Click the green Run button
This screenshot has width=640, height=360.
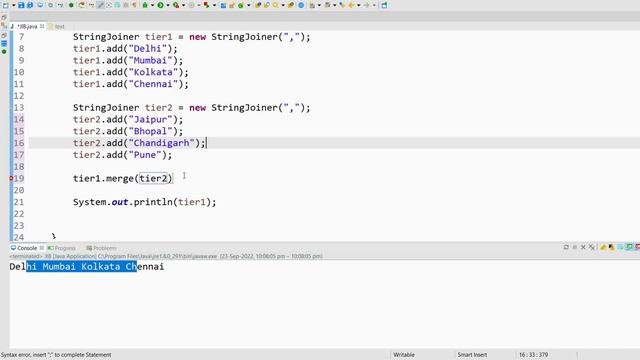click(160, 5)
